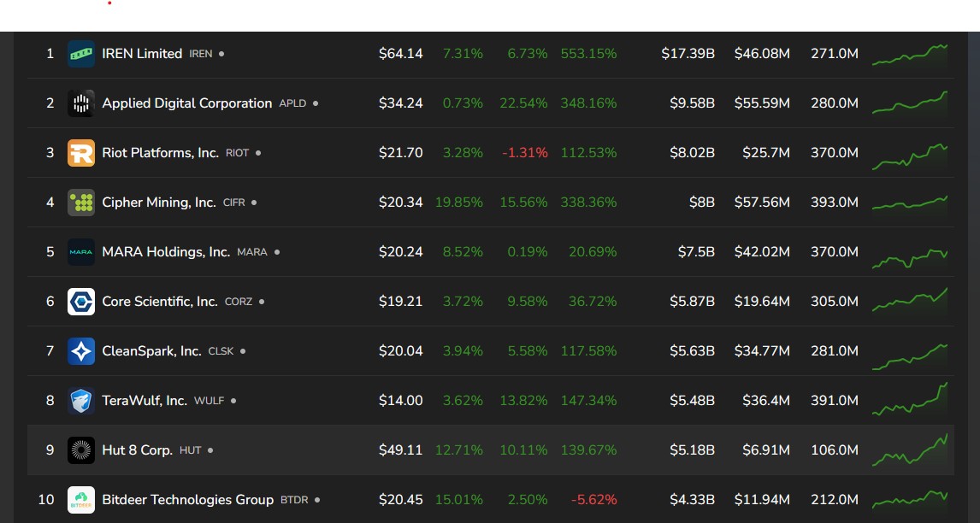Click the RIOT ticker symbol
This screenshot has width=980, height=523.
pyautogui.click(x=237, y=153)
